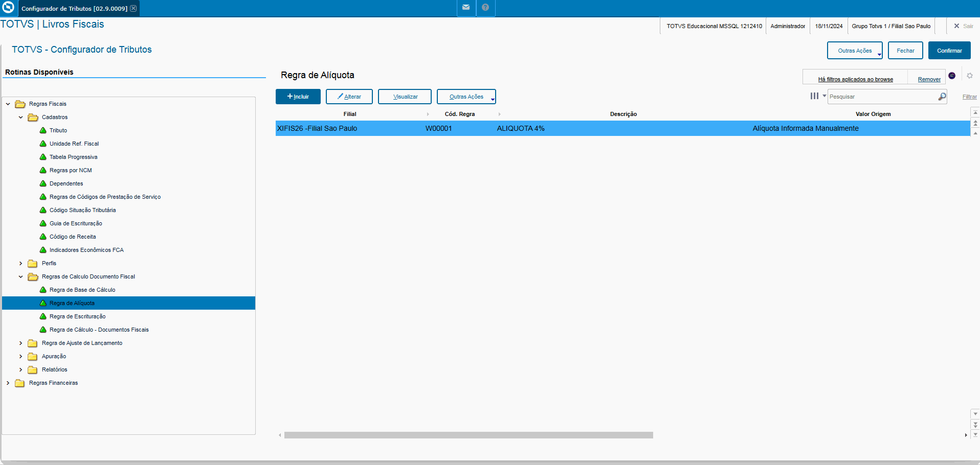Open the browse settings gear icon
The height and width of the screenshot is (465, 980).
point(970,76)
